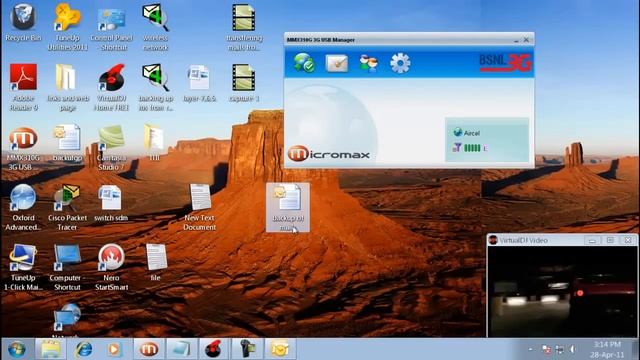
Task: Maximize the VirtualDJ Video window
Action: click(610, 240)
